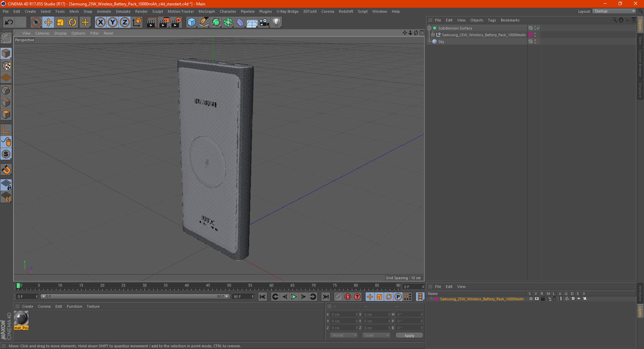Add a camera object
This screenshot has height=349, width=644.
click(264, 22)
